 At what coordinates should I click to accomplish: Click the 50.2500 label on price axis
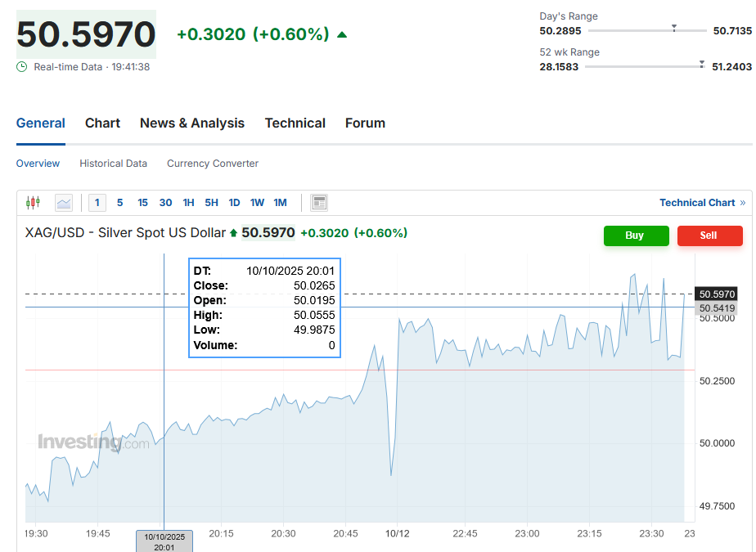tap(717, 381)
